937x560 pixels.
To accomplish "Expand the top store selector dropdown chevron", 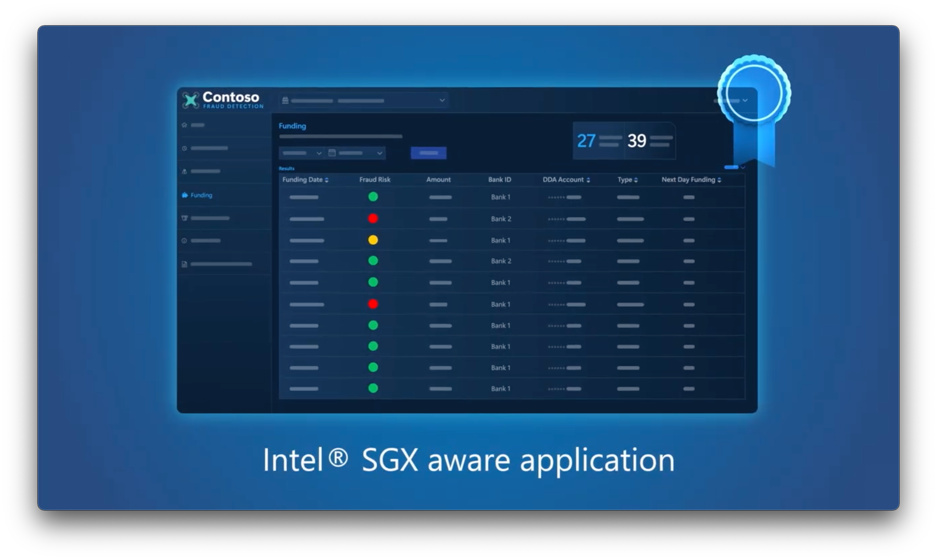I will coord(442,100).
